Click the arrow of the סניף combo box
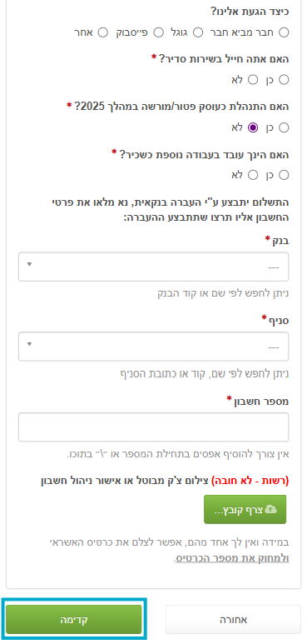Viewport: 307px width, 644px height. coord(29,344)
